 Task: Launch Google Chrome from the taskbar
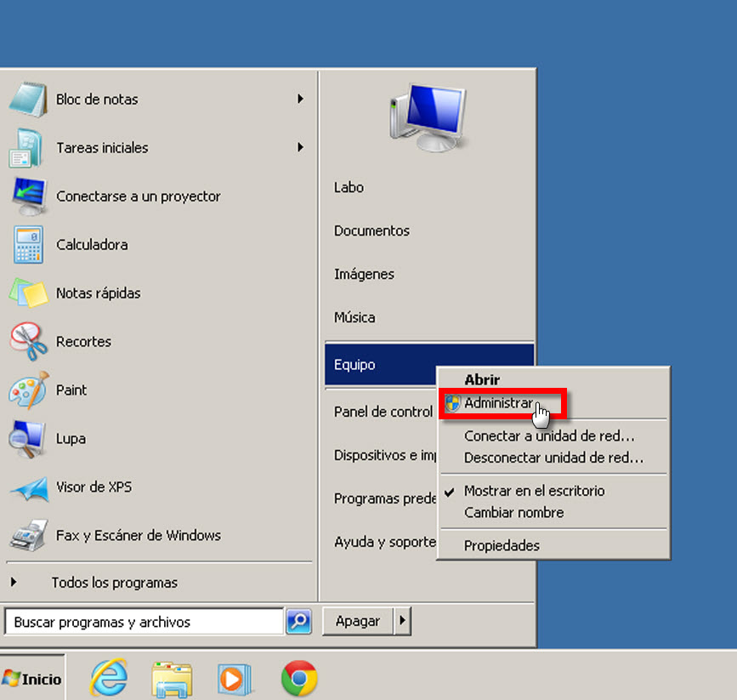click(x=299, y=679)
